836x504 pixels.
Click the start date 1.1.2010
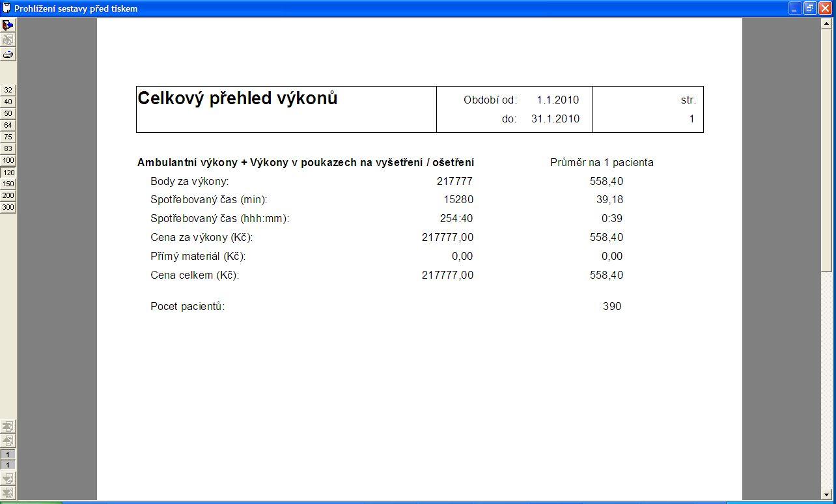tap(557, 100)
